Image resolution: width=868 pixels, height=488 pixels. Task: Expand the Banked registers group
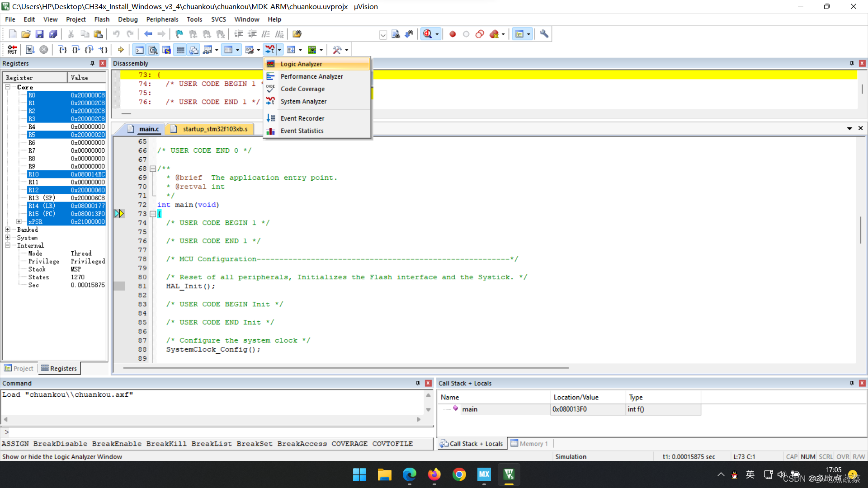[x=8, y=230]
